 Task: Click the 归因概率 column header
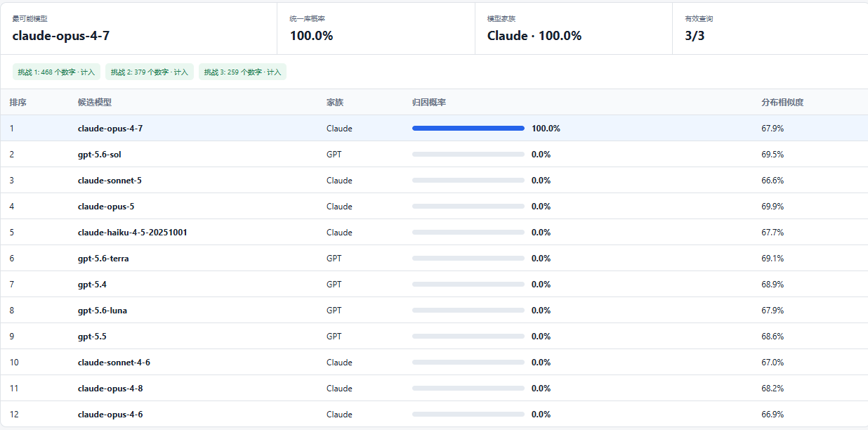[x=429, y=103]
